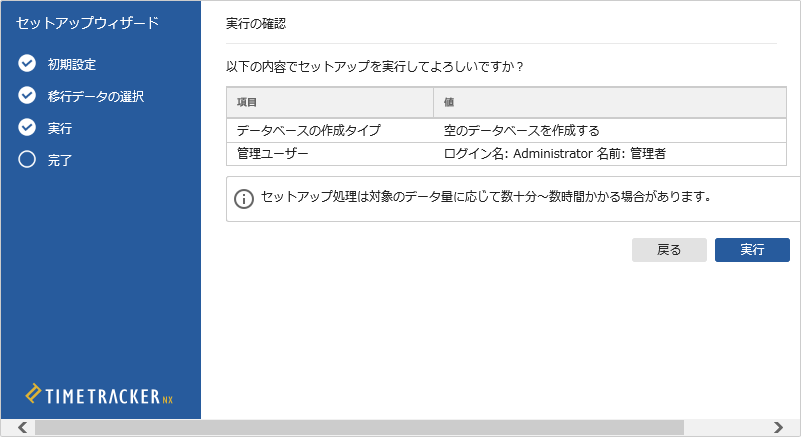Select the 完了 step label in the sidebar
The width and height of the screenshot is (801, 437).
pos(60,160)
